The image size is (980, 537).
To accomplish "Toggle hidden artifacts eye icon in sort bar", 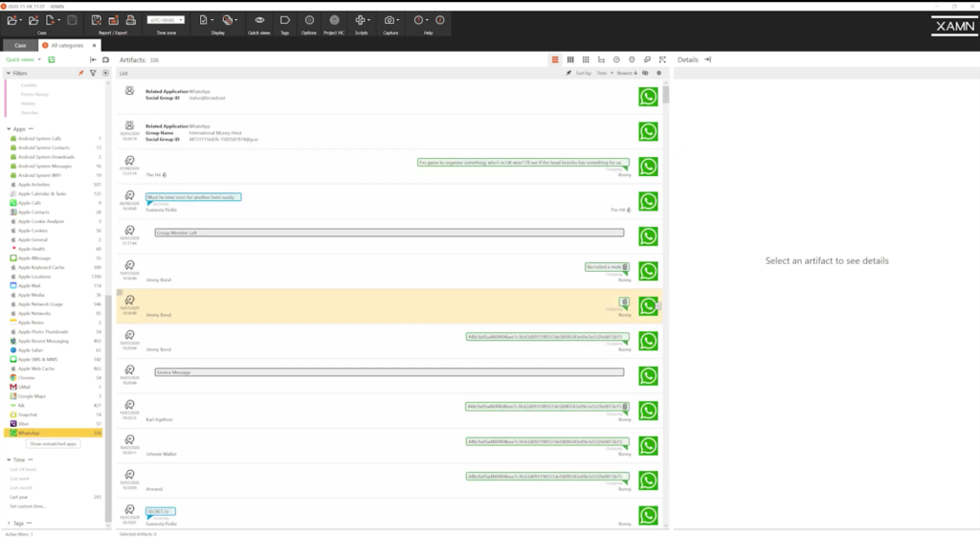I will (x=646, y=73).
